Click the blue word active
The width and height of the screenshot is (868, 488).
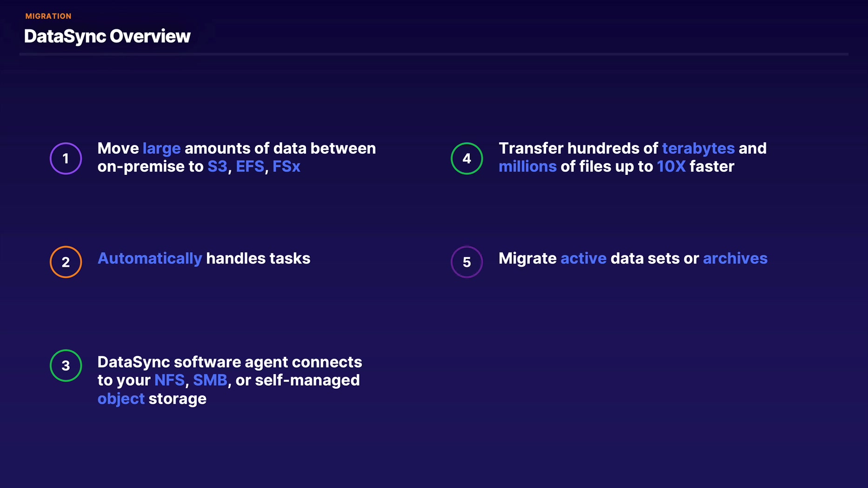click(x=583, y=258)
